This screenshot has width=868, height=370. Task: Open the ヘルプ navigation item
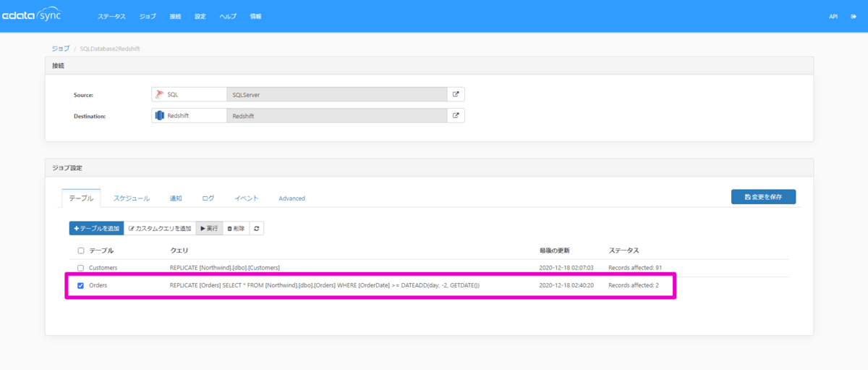228,16
